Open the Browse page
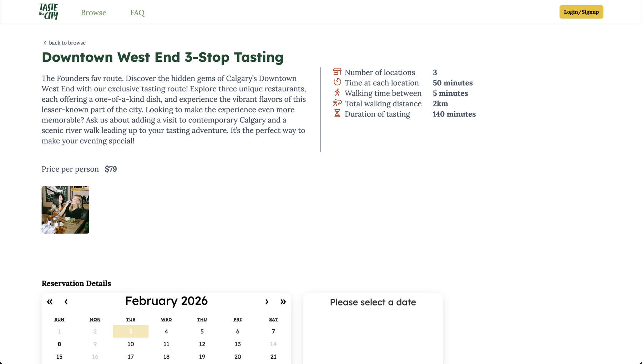Screen dimensions: 642x364 click(x=93, y=13)
